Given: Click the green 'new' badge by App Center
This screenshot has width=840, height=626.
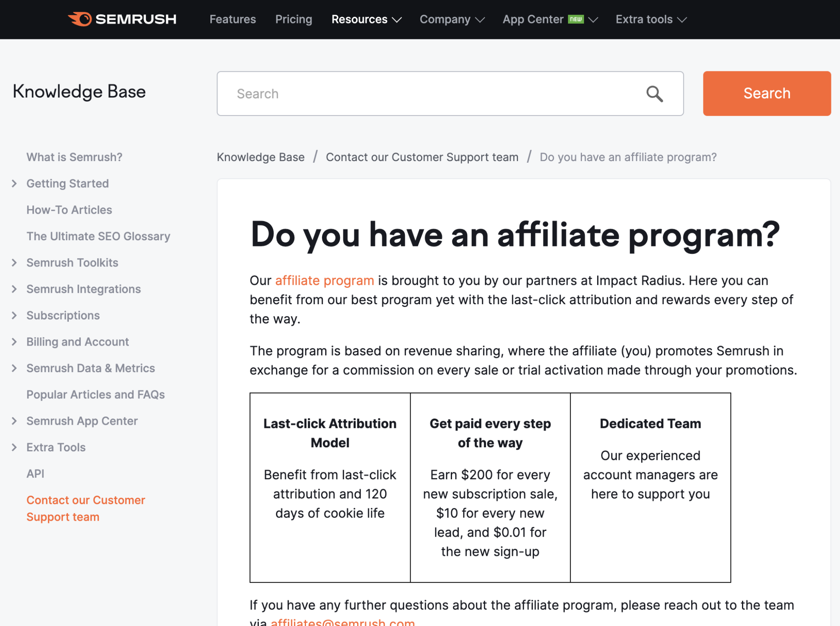Looking at the screenshot, I should (x=576, y=19).
